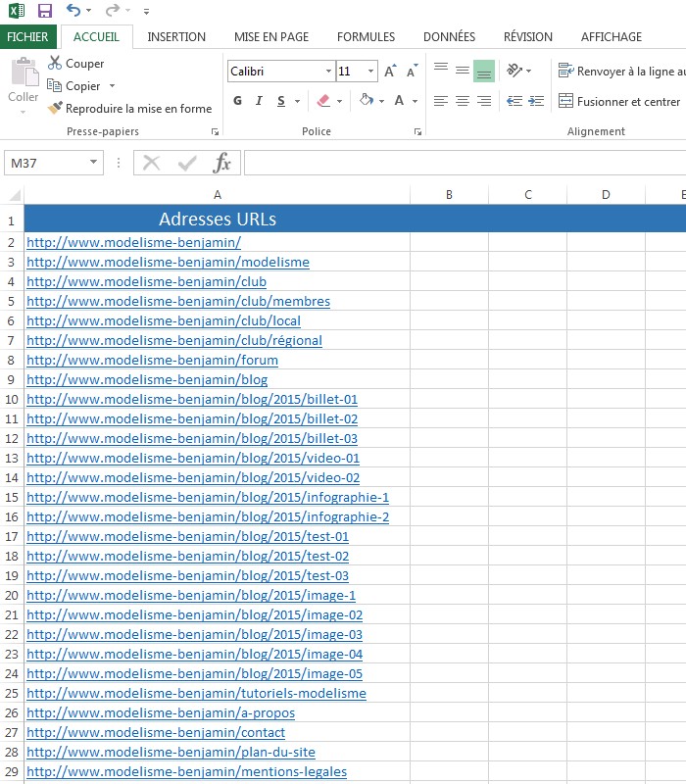
Task: Customize the Quick Access Toolbar dropdown
Action: click(x=146, y=11)
